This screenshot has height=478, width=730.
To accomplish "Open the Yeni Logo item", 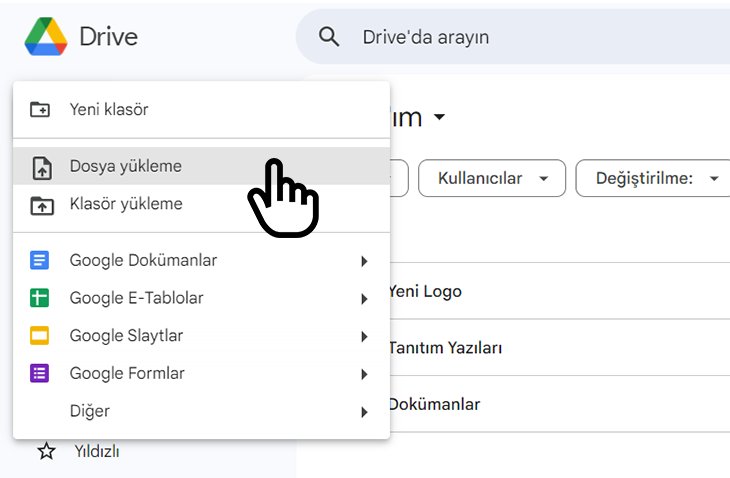I will pos(425,291).
